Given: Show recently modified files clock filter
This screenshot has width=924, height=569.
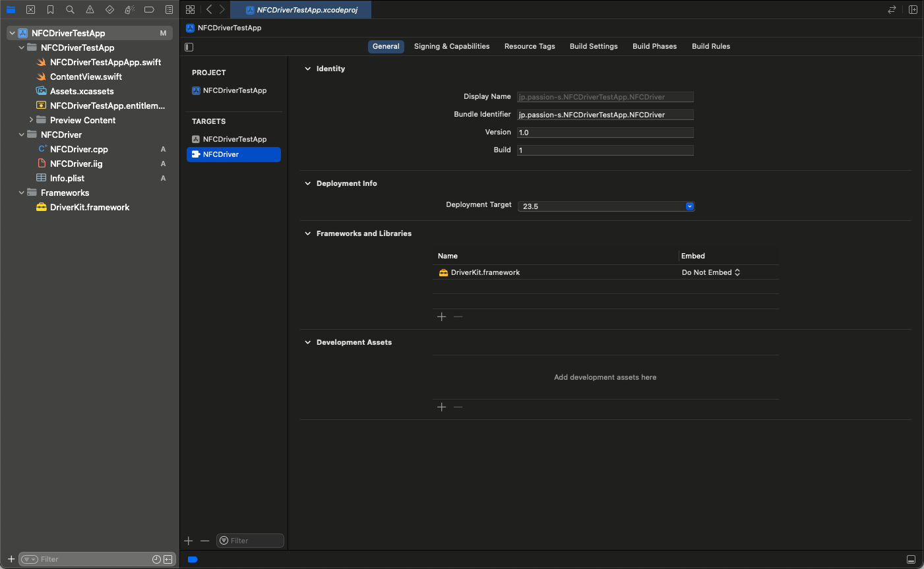Looking at the screenshot, I should 156,559.
